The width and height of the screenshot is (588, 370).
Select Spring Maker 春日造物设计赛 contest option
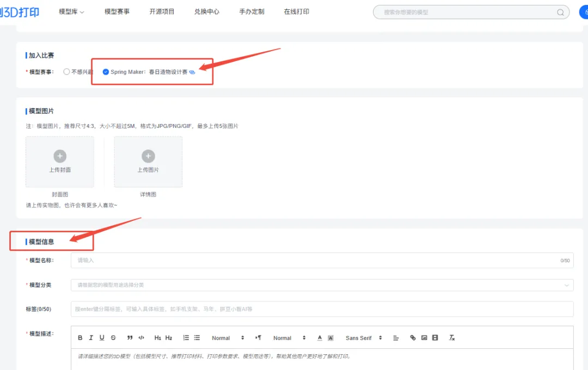pyautogui.click(x=106, y=72)
